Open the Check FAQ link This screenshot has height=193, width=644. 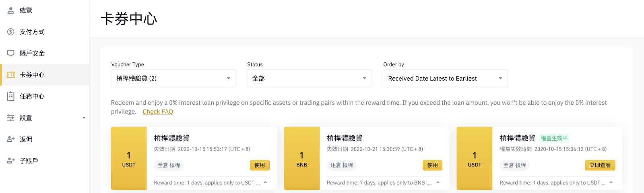tap(158, 112)
